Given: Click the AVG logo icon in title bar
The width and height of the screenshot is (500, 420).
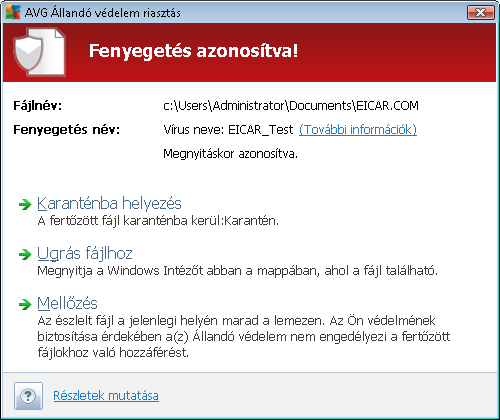Looking at the screenshot, I should [13, 12].
